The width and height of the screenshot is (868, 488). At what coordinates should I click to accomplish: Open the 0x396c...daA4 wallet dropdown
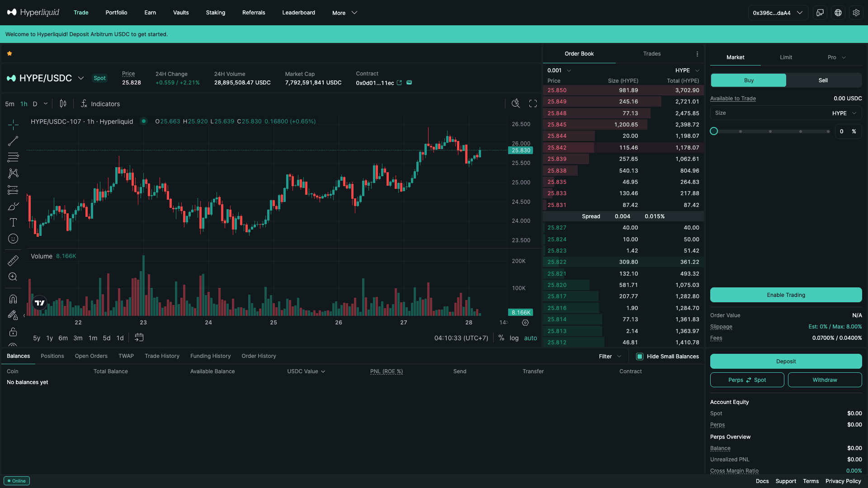point(778,13)
